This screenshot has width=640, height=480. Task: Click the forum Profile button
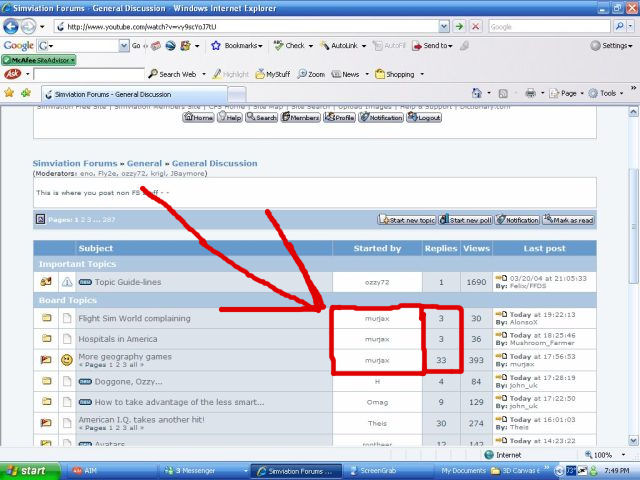(x=339, y=117)
